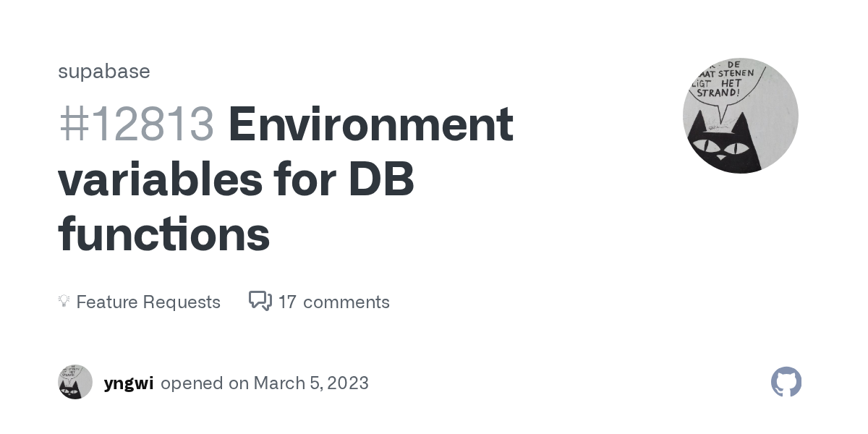Click the word "variables" in the title
The image size is (868, 434).
pos(160,179)
